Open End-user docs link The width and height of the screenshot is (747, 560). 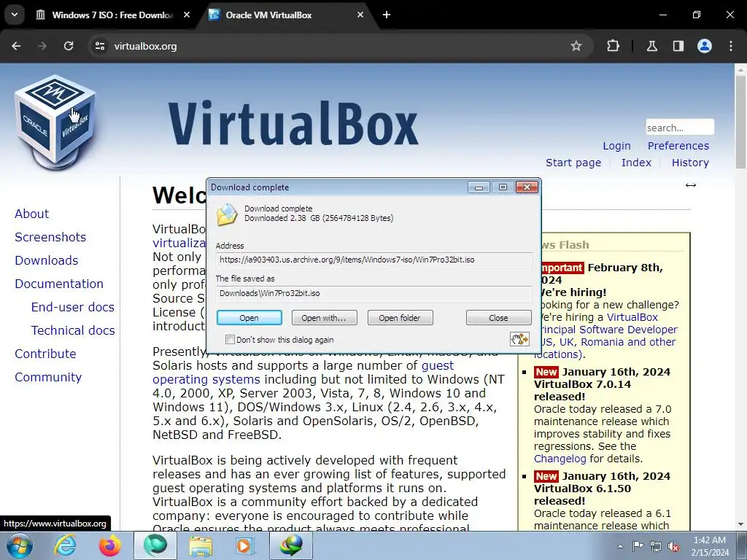pos(72,307)
